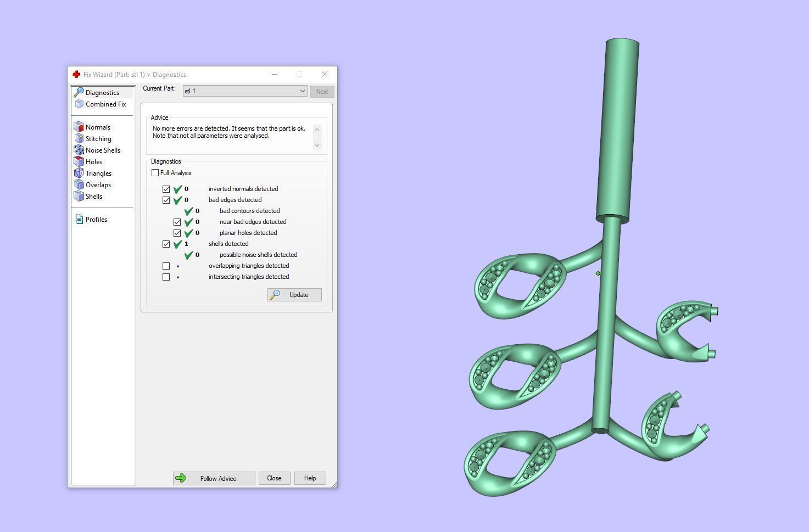Uncheck bad edges detection
This screenshot has width=809, height=532.
(x=166, y=200)
